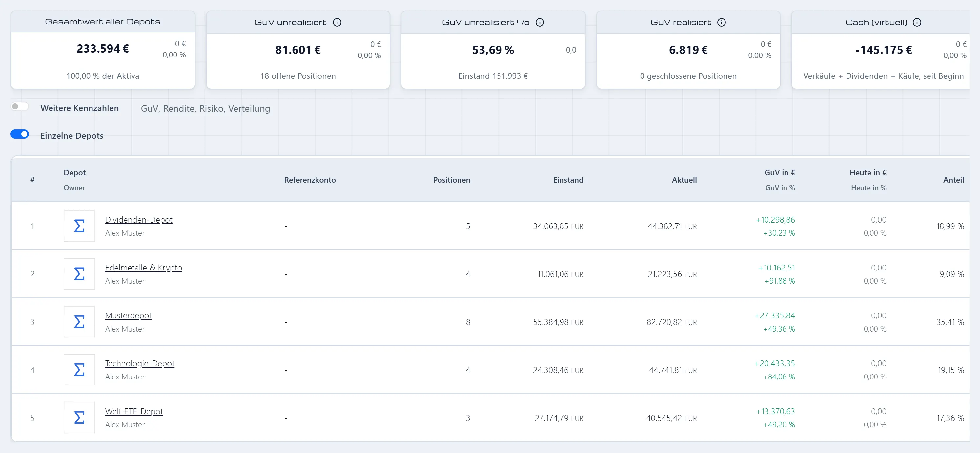Sort by Heute in € column header
The image size is (980, 453).
pyautogui.click(x=868, y=172)
